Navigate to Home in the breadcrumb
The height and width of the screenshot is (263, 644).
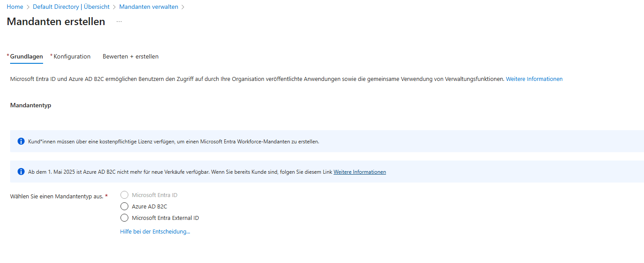pyautogui.click(x=15, y=7)
